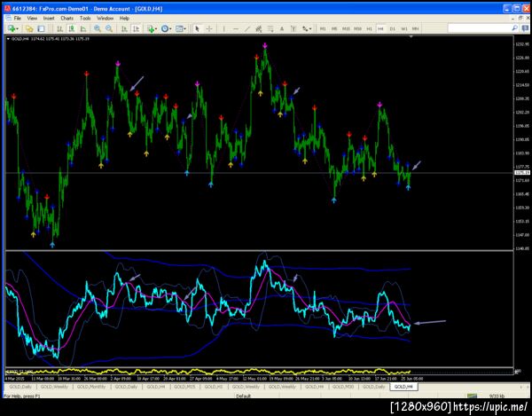532x416 pixels.
Task: Toggle chart auto scroll
Action: [124, 29]
